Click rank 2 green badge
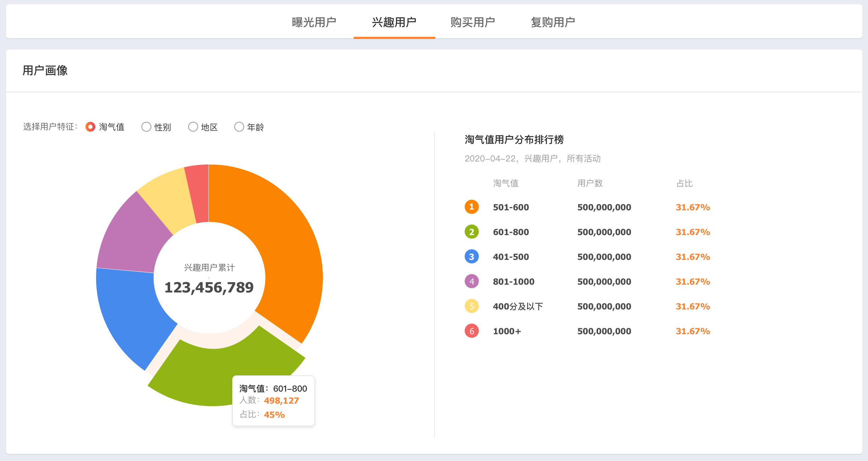This screenshot has height=461, width=868. (472, 232)
